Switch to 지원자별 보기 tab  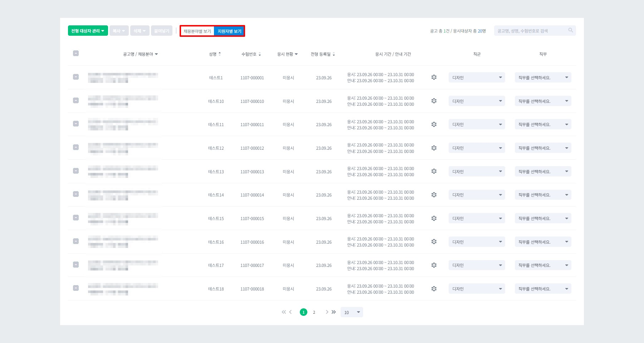point(229,31)
